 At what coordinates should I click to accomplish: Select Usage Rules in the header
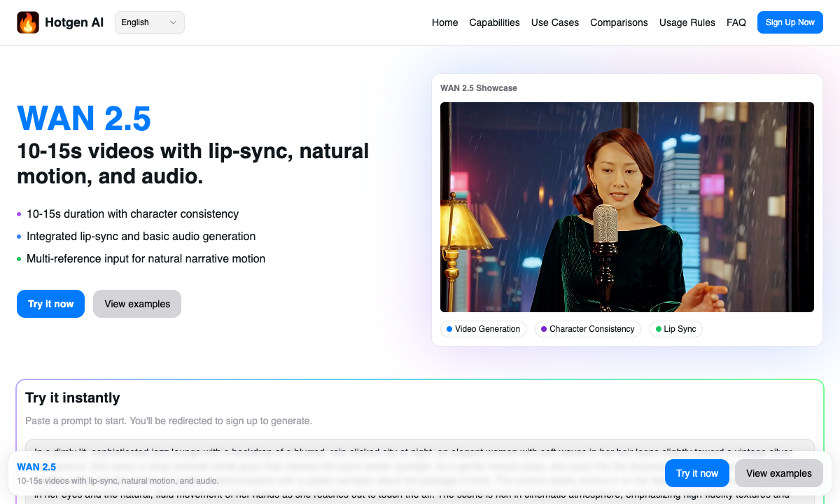[687, 22]
